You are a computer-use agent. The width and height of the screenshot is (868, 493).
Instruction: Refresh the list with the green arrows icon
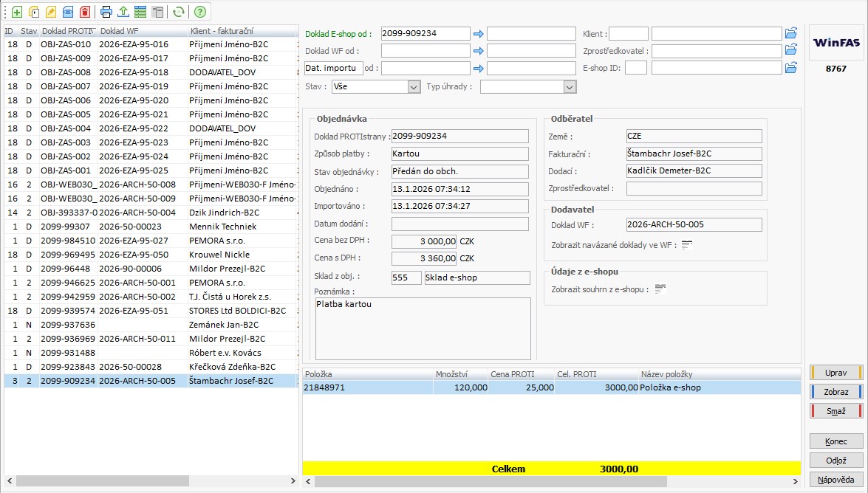coord(178,12)
